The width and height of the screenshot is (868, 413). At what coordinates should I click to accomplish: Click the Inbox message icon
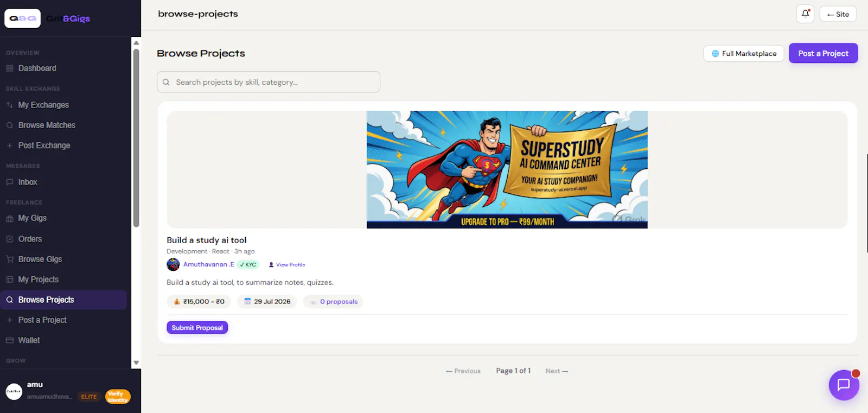pos(10,182)
